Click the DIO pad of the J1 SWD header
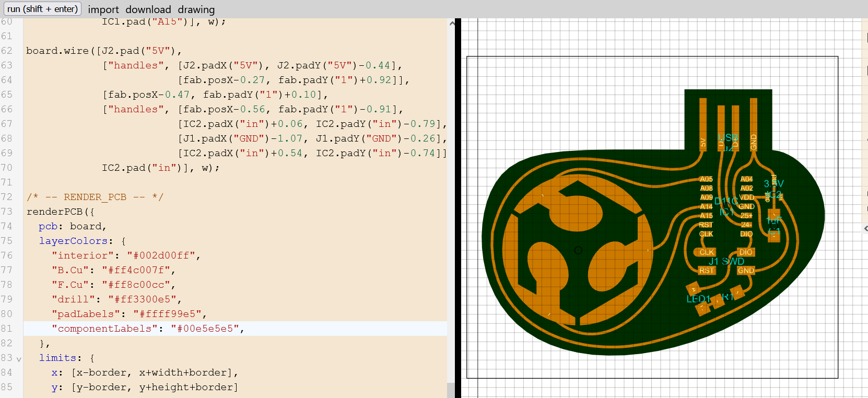 [x=746, y=252]
